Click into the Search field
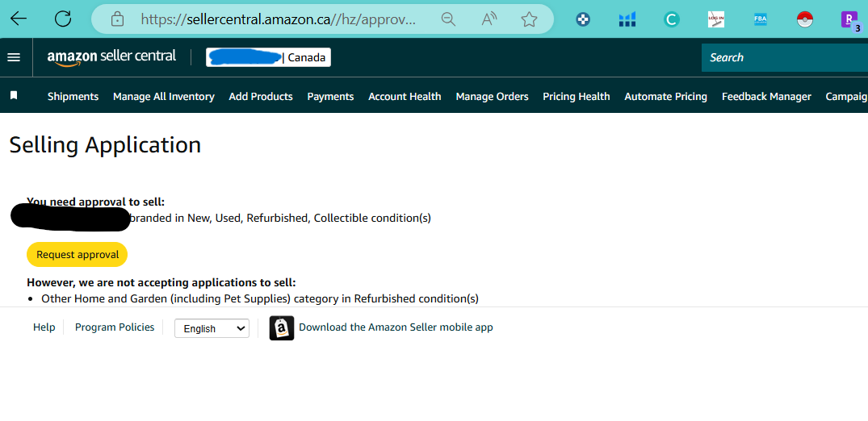Screen dimensions: 868x421 tap(784, 57)
